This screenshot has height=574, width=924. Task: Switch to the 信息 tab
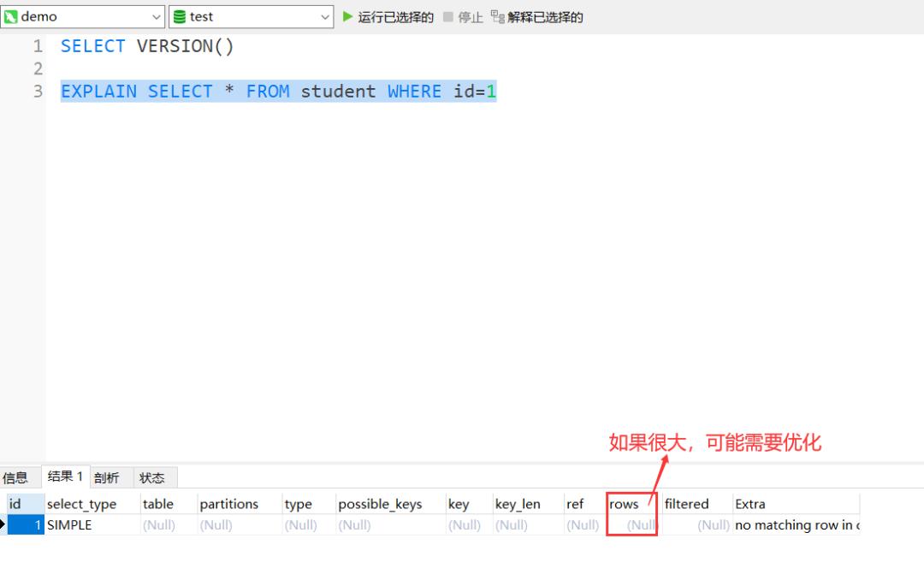point(15,477)
